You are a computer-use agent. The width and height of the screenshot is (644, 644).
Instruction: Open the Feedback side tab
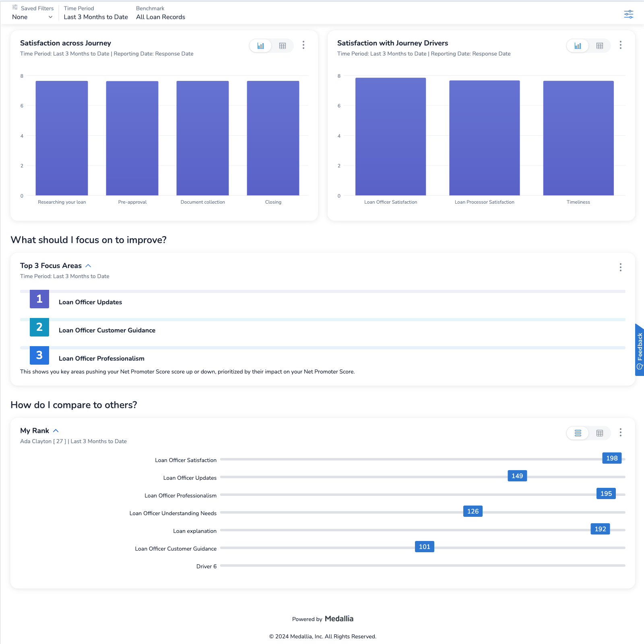pyautogui.click(x=639, y=349)
